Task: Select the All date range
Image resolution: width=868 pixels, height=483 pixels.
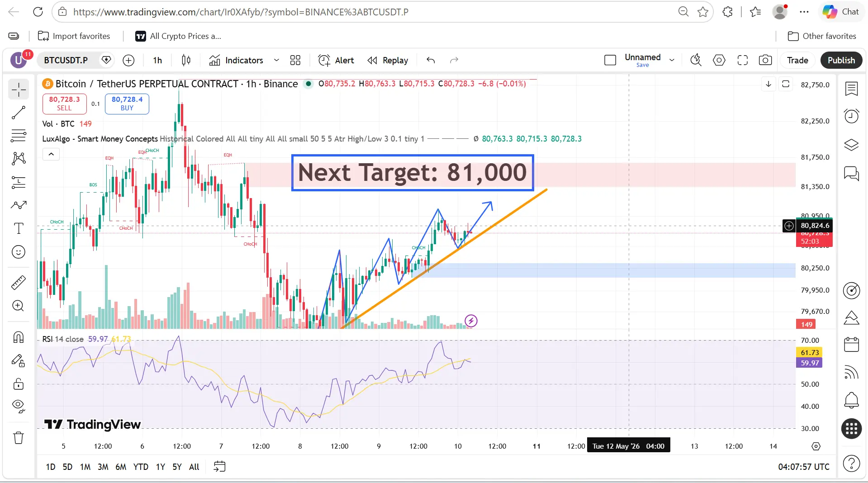Action: coord(194,467)
